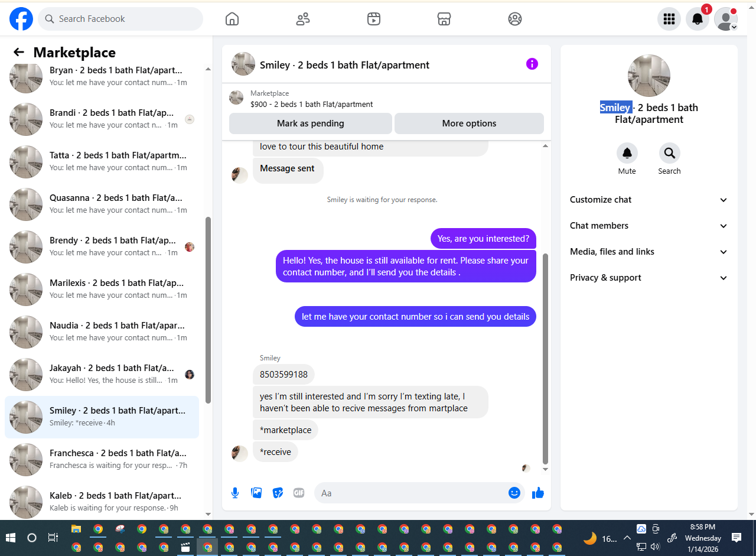Click the highlighted Smiley name in the info panel
756x556 pixels.
(x=615, y=108)
